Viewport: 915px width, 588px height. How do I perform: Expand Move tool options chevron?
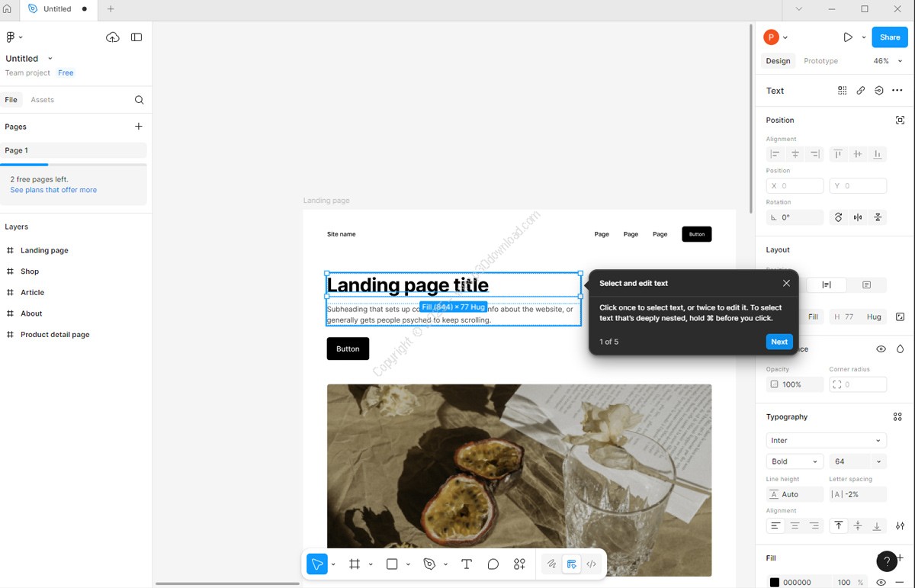pyautogui.click(x=333, y=564)
